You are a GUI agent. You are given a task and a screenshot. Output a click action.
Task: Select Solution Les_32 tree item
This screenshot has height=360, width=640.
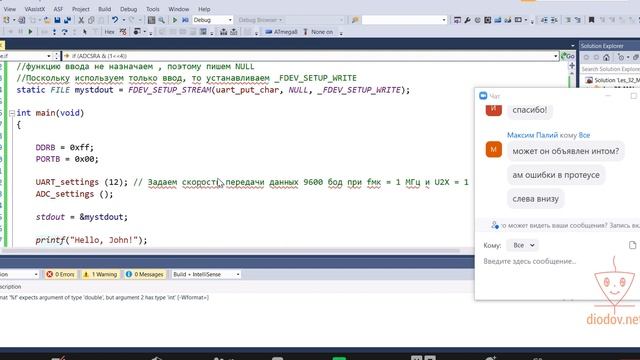click(613, 80)
